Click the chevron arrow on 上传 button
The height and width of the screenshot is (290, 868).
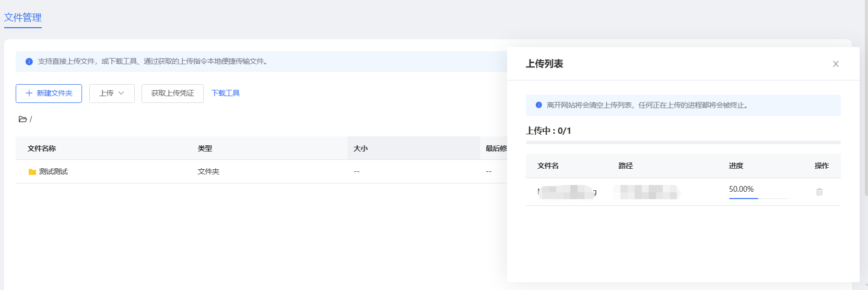coord(121,93)
